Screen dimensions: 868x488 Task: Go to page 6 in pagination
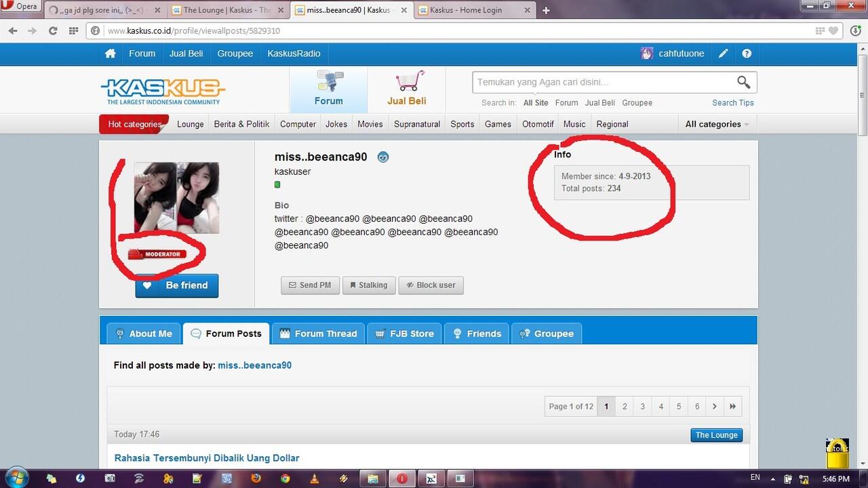[697, 407]
